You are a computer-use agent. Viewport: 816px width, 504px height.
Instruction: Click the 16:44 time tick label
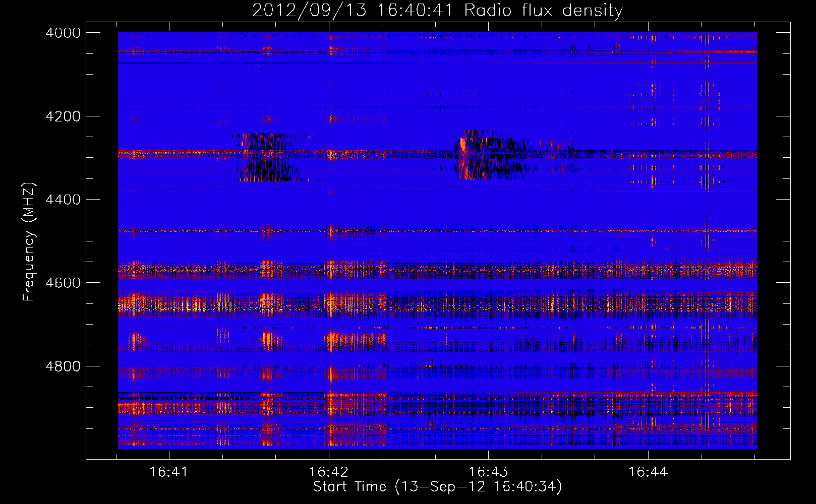pos(648,472)
